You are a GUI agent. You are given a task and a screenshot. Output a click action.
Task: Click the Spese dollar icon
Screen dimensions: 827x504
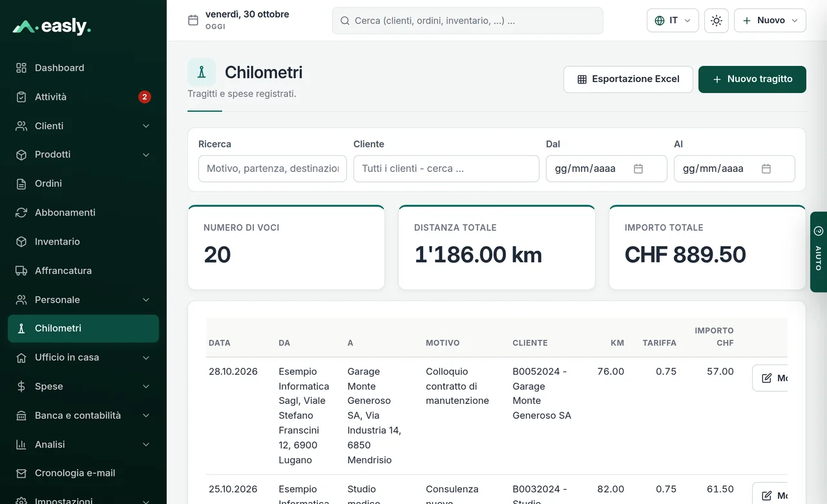21,386
